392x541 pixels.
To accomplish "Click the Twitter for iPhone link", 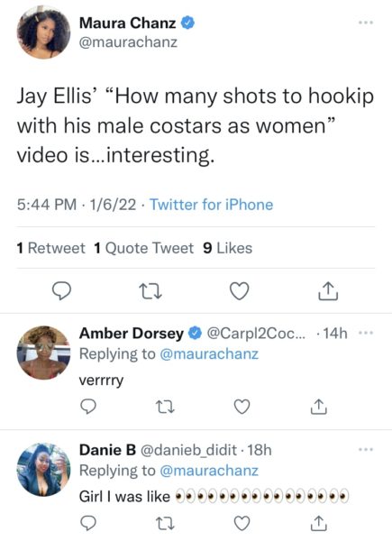I will 212,205.
